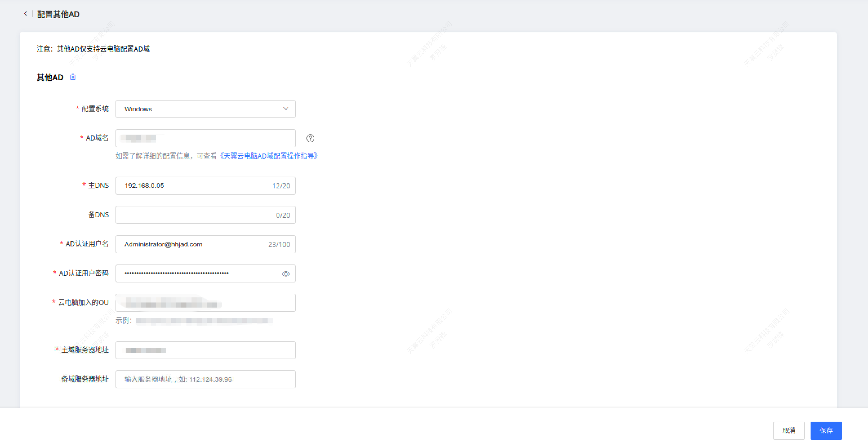868x445 pixels.
Task: Go back using the left chevron arrow
Action: click(x=26, y=14)
